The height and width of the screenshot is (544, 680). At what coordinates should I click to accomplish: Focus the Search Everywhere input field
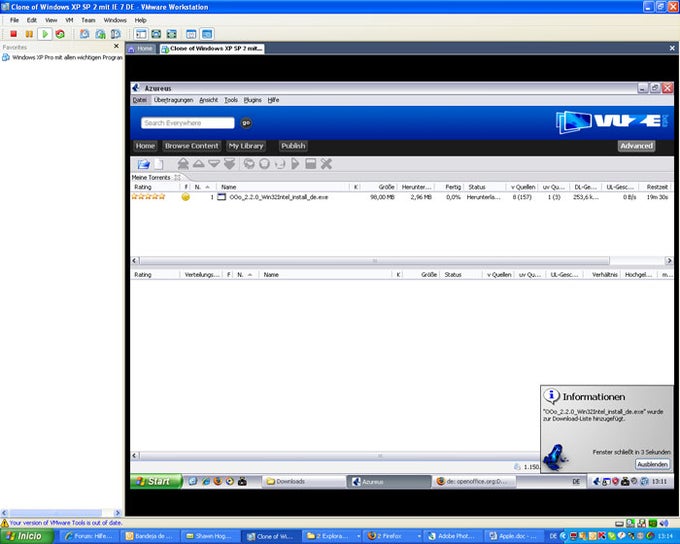pos(187,123)
